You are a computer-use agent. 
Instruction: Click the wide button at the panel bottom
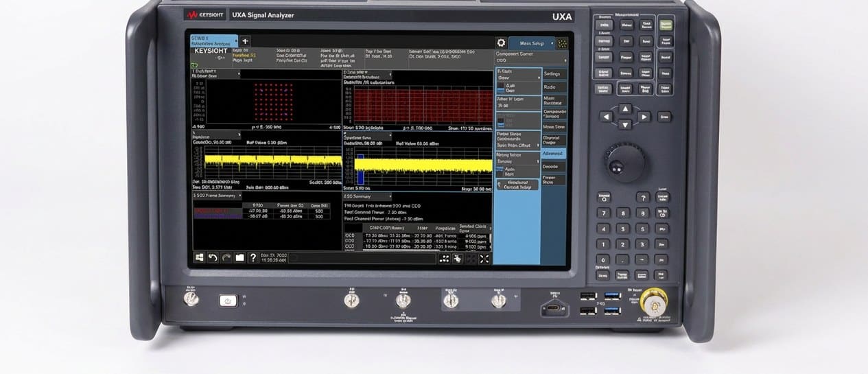517,185
